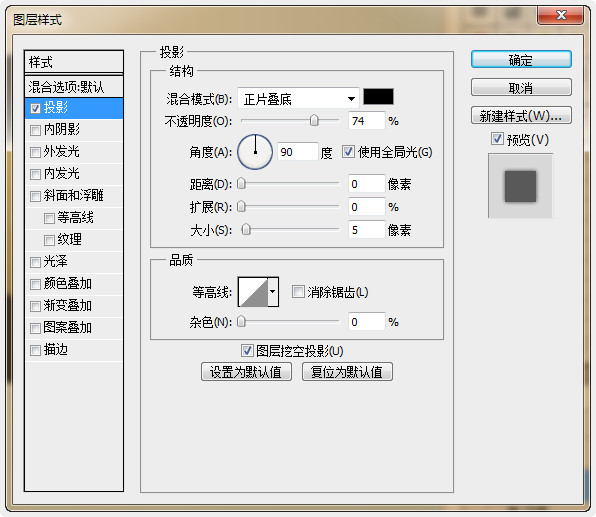Click 设置为默认值 button
596x517 pixels.
(246, 372)
